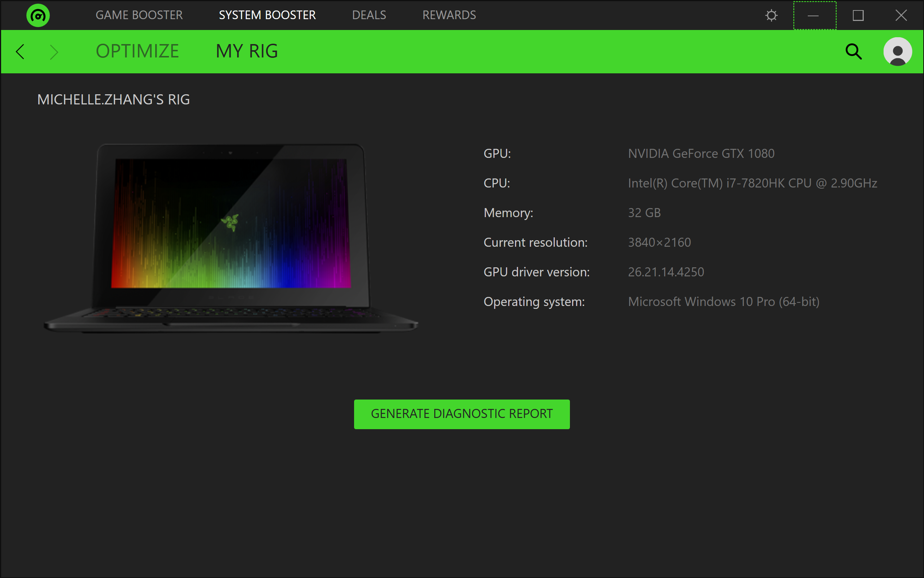Switch to the Optimize sub-tab
The width and height of the screenshot is (924, 578).
click(x=138, y=51)
